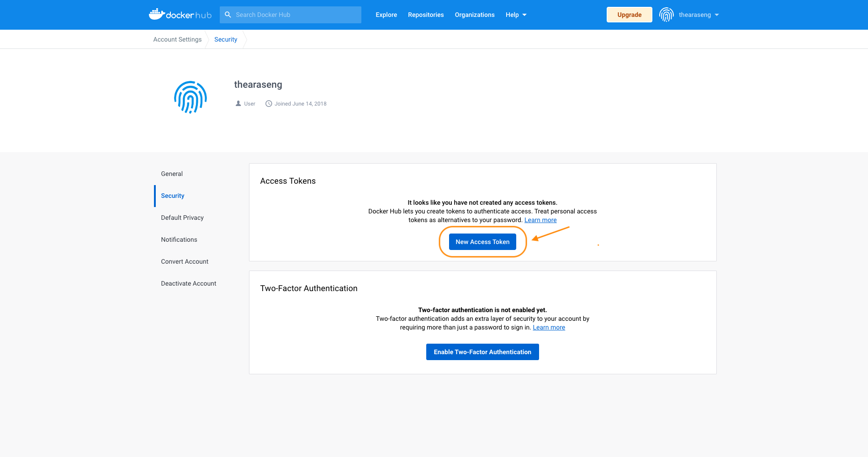Click the Two-Factor Authentication section heading

pyautogui.click(x=309, y=288)
